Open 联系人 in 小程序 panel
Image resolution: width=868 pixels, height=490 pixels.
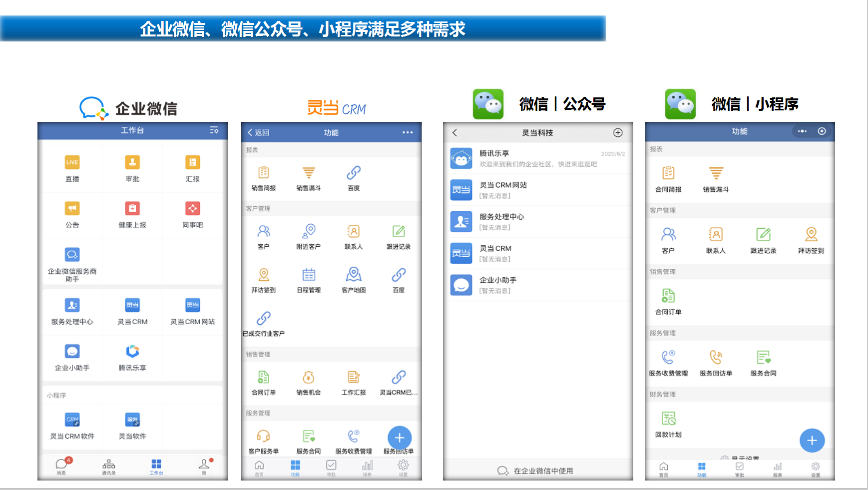click(x=716, y=234)
